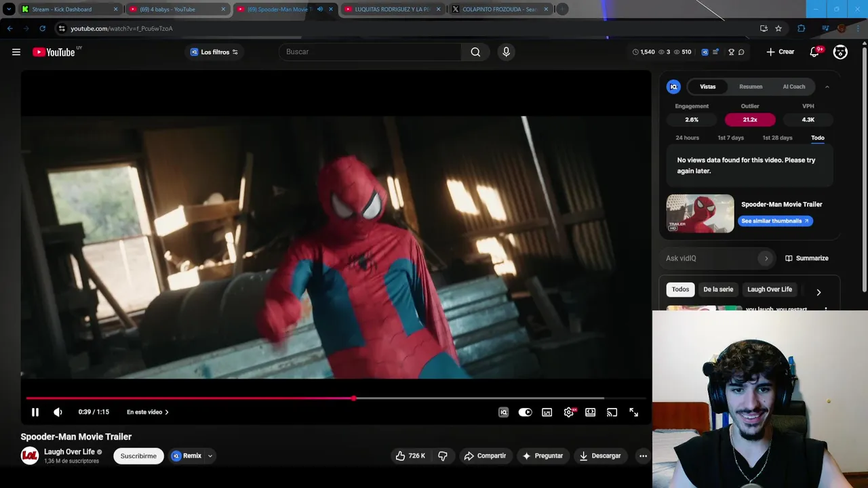Open the YouTube hamburger guide menu

point(16,52)
